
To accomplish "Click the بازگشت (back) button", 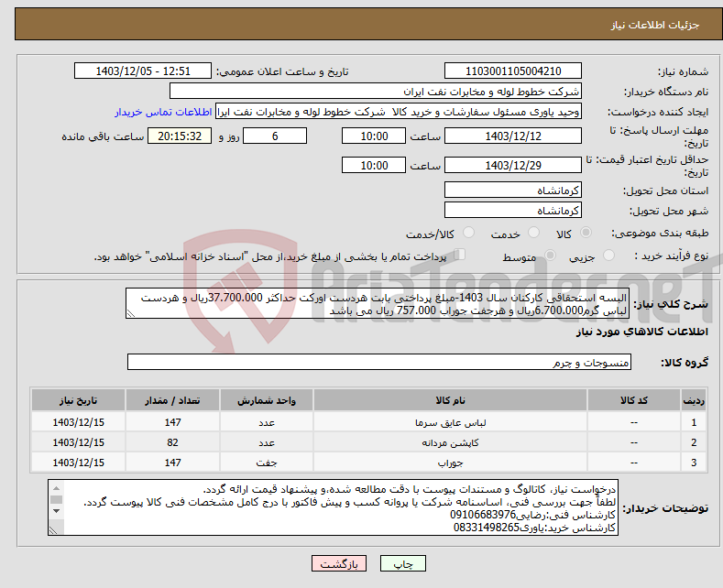I will [x=339, y=563].
